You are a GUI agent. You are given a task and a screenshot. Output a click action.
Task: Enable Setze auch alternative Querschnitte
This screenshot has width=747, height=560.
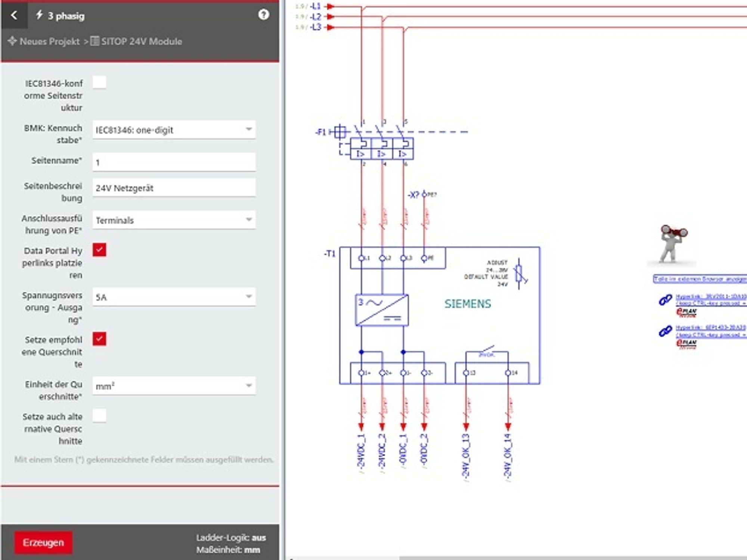tap(99, 416)
